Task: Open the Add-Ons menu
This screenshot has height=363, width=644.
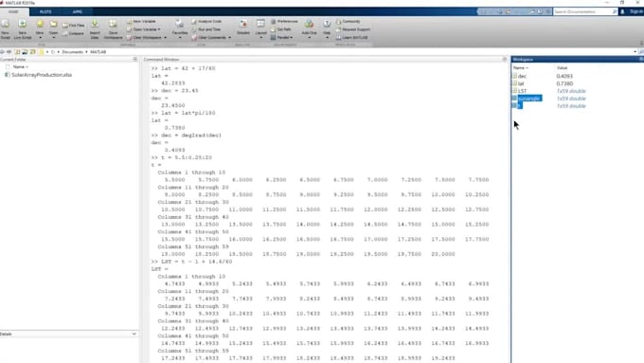Action: pyautogui.click(x=309, y=28)
